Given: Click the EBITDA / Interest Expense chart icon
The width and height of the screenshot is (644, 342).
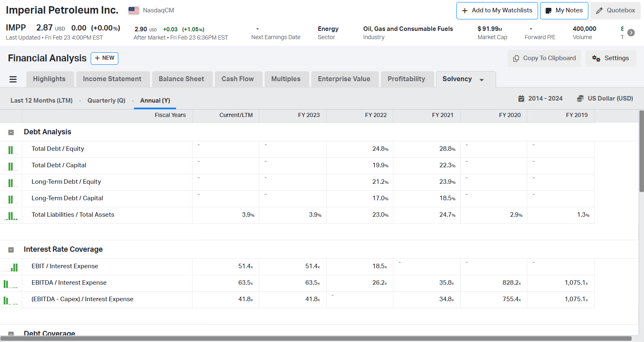Looking at the screenshot, I should pos(11,283).
